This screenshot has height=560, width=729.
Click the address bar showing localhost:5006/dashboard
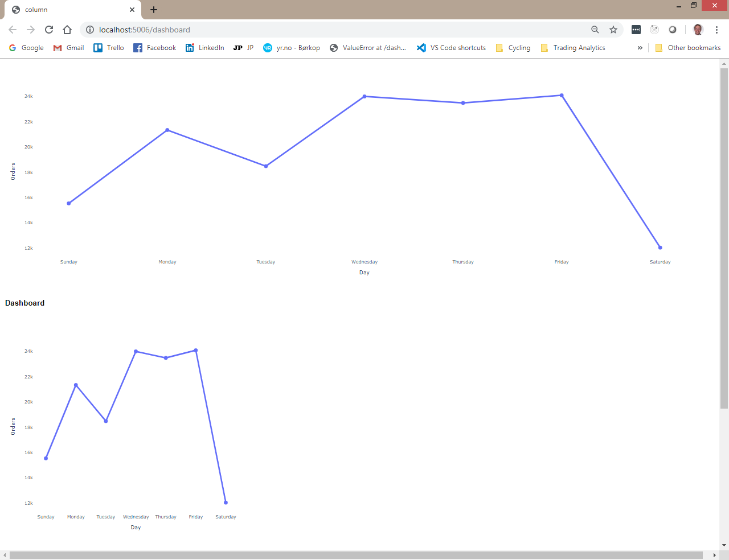(x=228, y=30)
